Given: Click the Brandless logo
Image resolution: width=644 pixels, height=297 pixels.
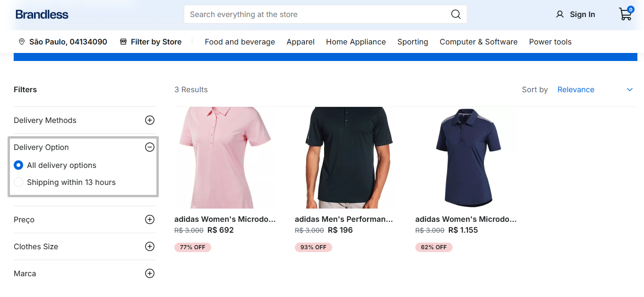Looking at the screenshot, I should 42,14.
